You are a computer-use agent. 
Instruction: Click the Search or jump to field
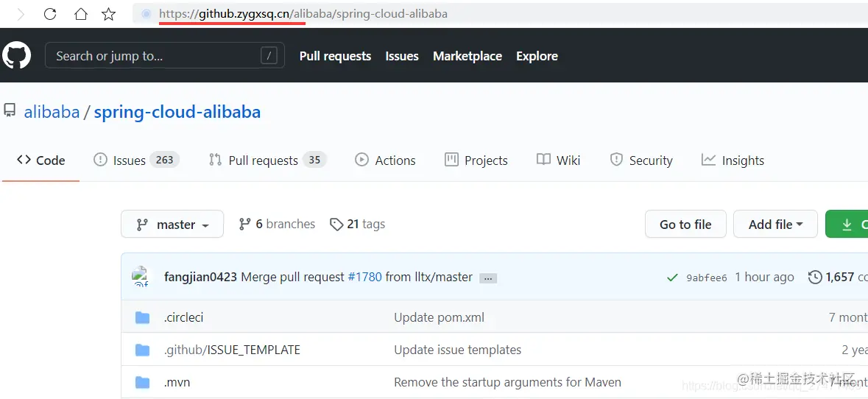coord(164,56)
